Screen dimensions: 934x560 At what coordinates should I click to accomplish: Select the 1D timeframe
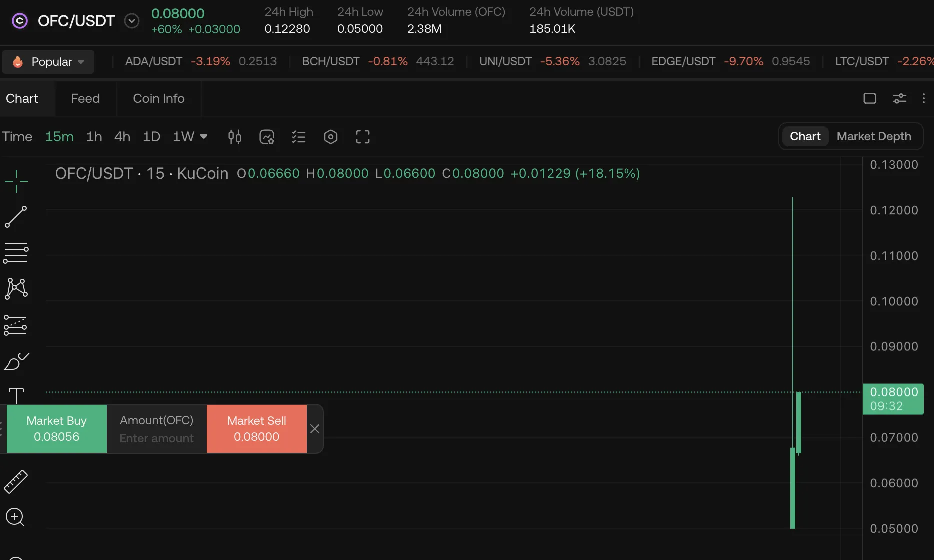pos(151,136)
